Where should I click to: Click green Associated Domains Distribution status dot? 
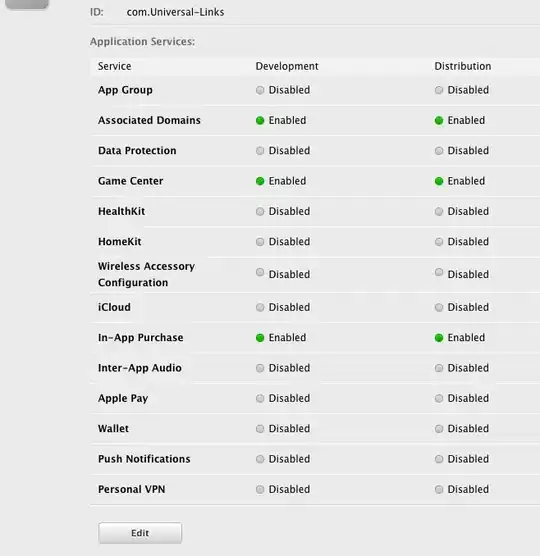(x=439, y=121)
